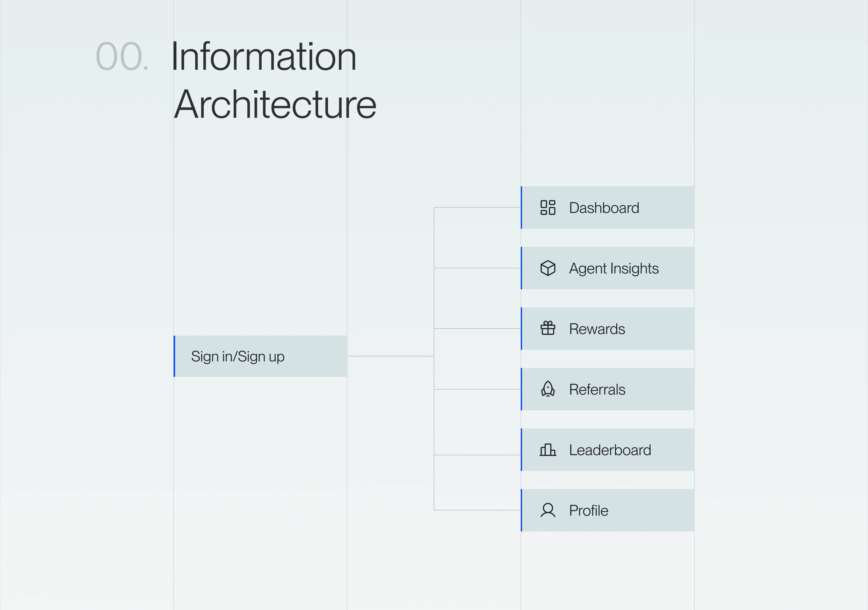Click the Referrals rocket icon
This screenshot has width=868, height=610.
point(547,389)
